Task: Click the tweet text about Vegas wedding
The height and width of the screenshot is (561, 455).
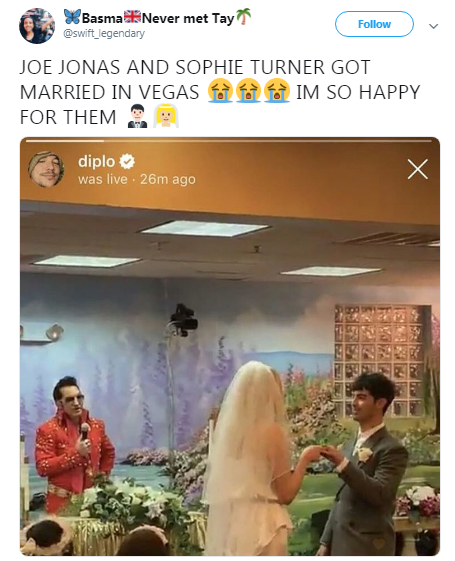Action: coord(220,92)
